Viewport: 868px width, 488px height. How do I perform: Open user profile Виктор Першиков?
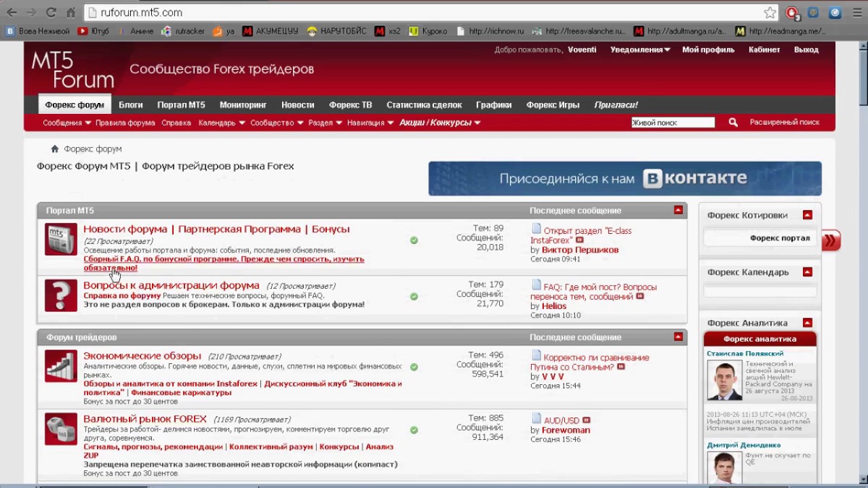[580, 249]
